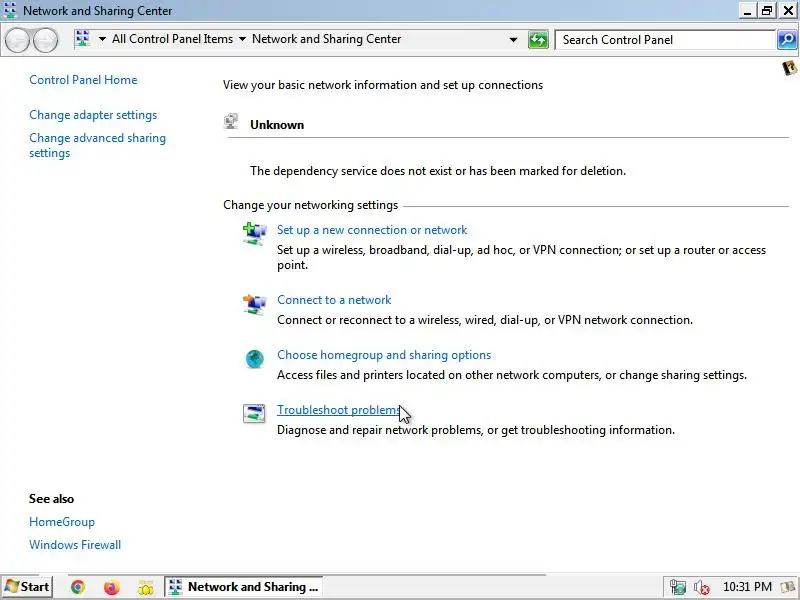Click the Back navigation arrow button
The image size is (800, 600).
pyautogui.click(x=17, y=40)
